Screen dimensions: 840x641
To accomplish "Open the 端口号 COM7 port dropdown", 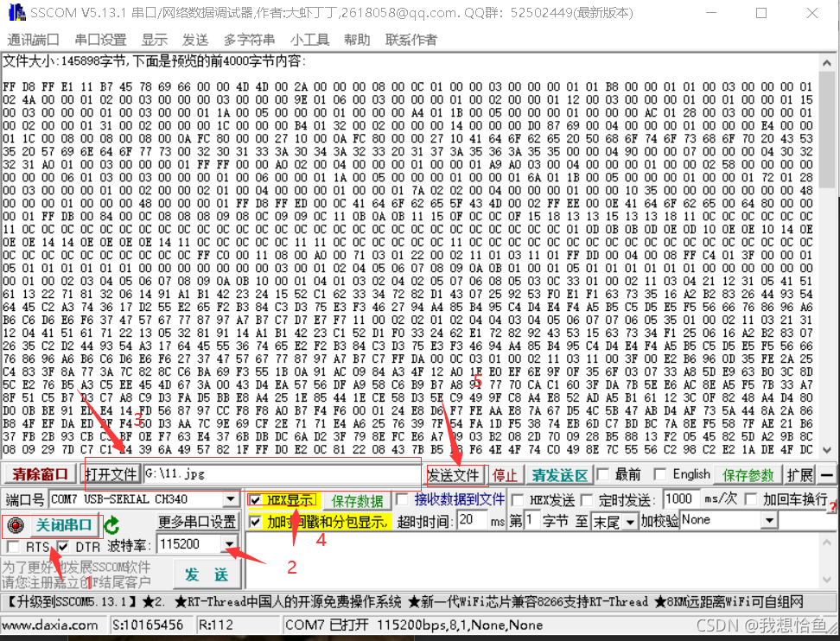I will [231, 499].
